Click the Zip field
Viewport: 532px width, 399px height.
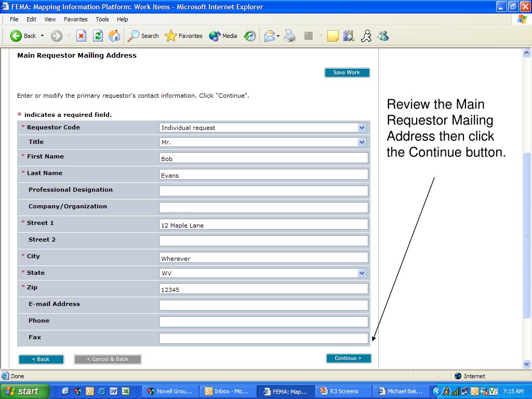(263, 289)
